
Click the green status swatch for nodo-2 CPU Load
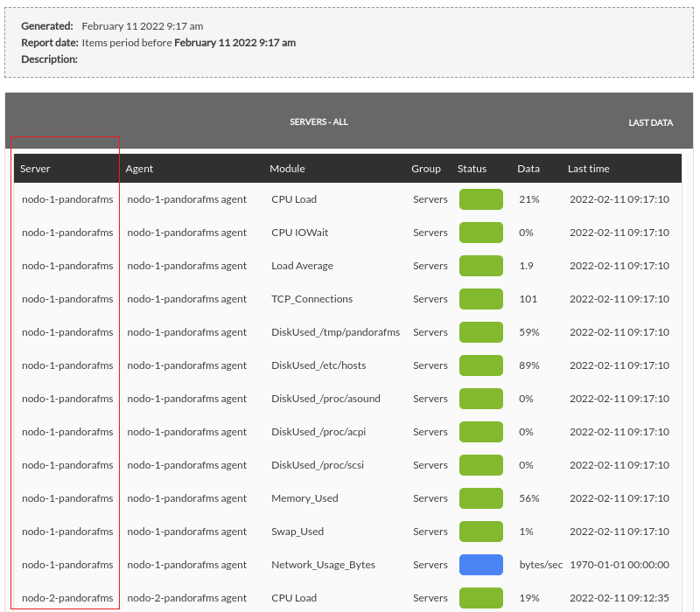[480, 598]
